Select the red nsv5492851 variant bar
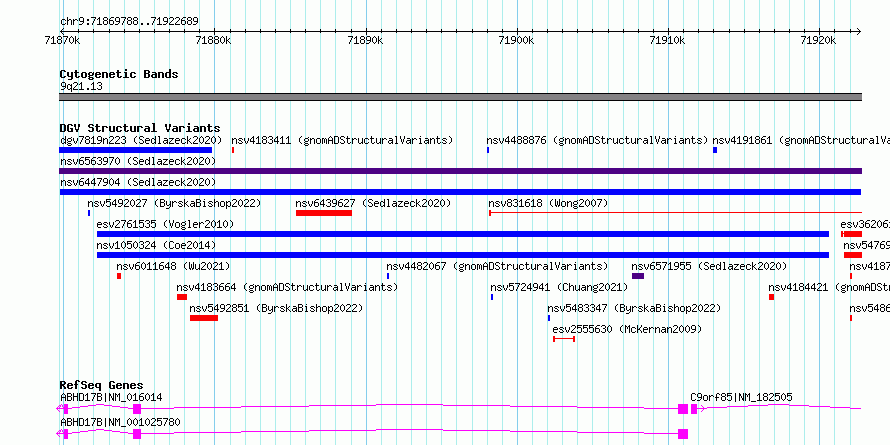This screenshot has height=445, width=890. click(x=204, y=318)
